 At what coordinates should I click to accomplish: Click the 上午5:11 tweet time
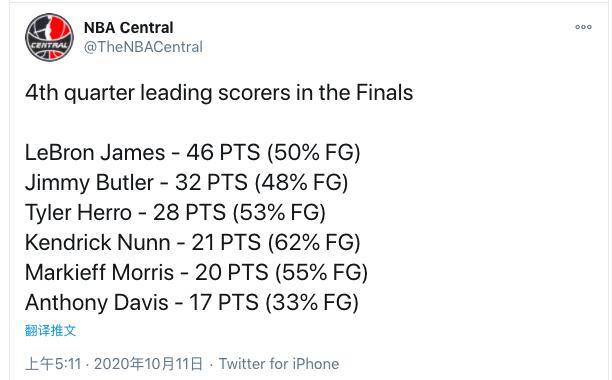point(53,364)
